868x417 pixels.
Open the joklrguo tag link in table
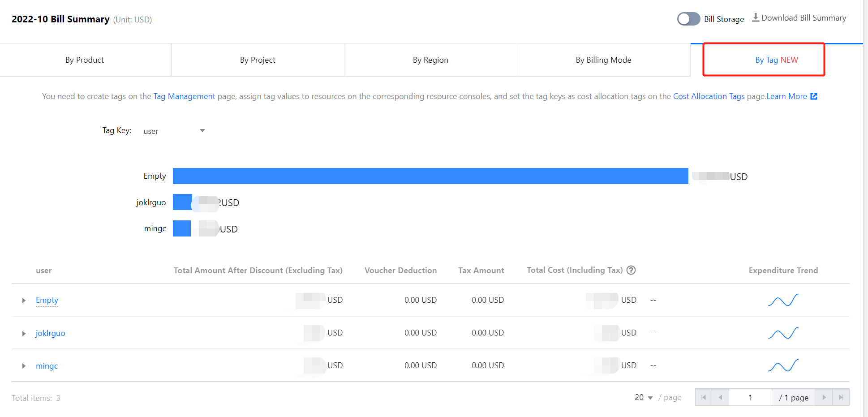(51, 333)
